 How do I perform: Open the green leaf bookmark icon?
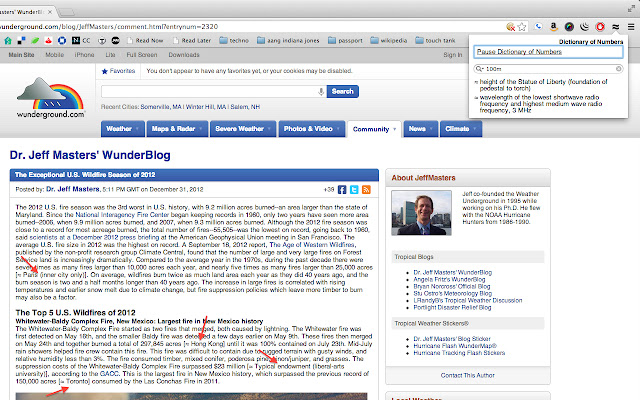(35, 40)
